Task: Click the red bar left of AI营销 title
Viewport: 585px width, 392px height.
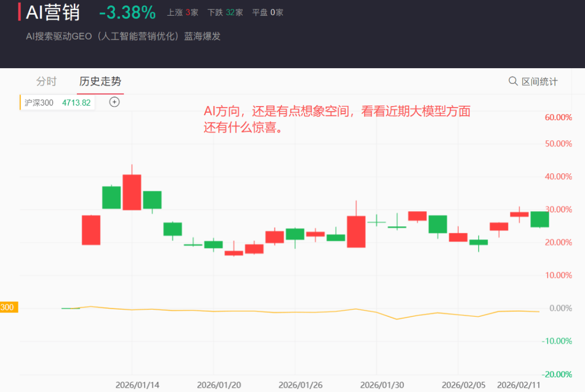Action: [19, 12]
